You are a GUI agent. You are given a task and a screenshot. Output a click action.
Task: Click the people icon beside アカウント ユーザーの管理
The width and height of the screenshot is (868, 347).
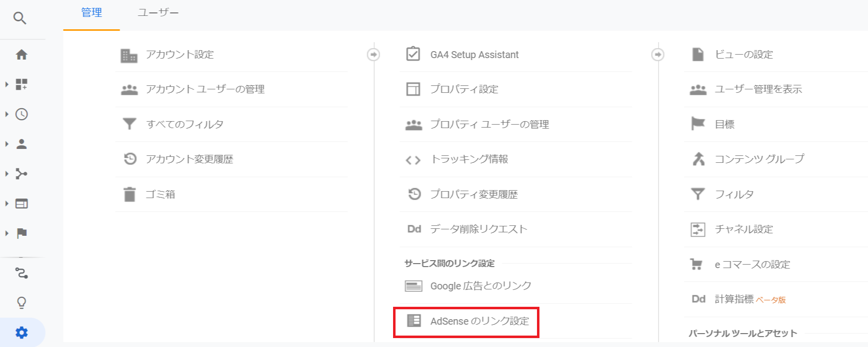click(129, 90)
